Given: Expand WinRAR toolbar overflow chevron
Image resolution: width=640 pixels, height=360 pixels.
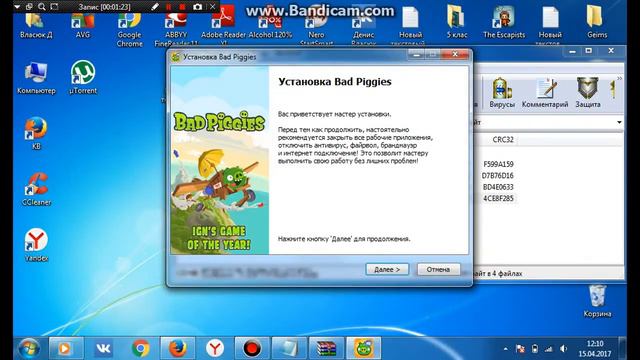Looking at the screenshot, I should point(619,78).
